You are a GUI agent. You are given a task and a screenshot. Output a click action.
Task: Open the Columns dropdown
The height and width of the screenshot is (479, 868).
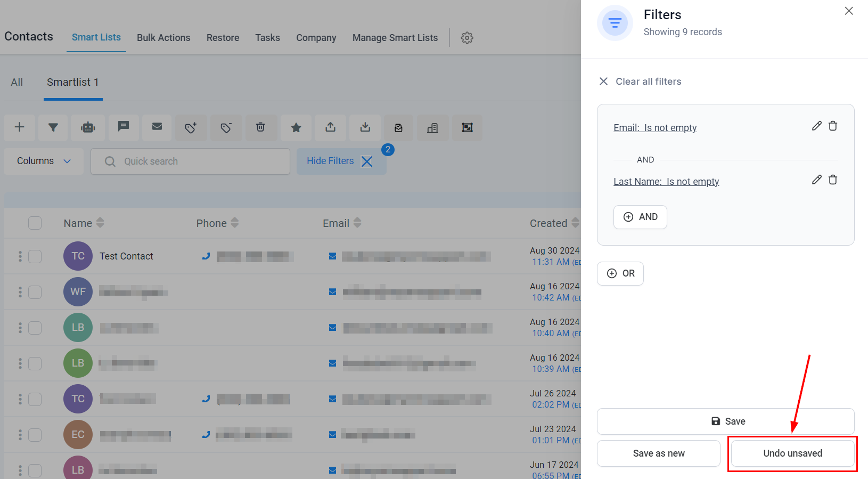click(x=44, y=161)
